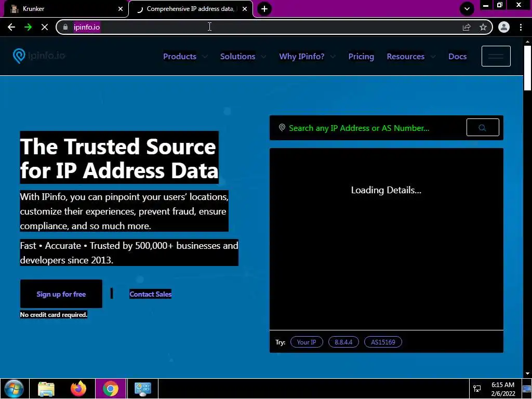Click the location pin icon in search box

click(x=282, y=128)
